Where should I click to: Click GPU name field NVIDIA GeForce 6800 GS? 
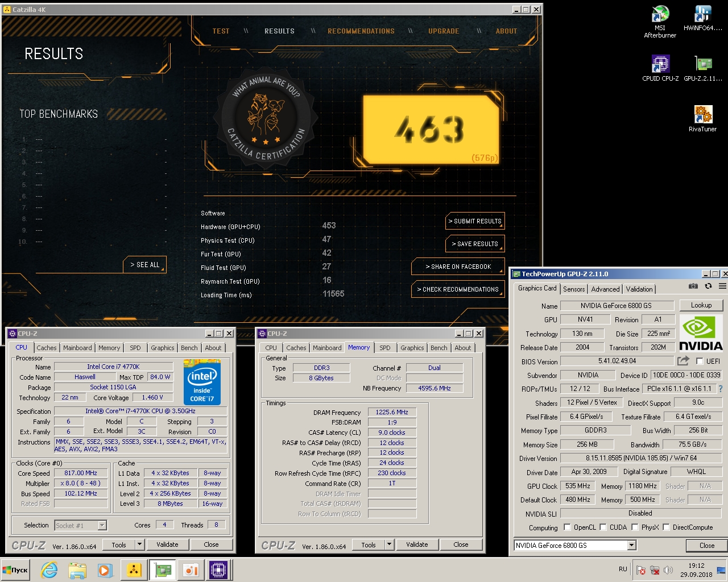pyautogui.click(x=617, y=306)
